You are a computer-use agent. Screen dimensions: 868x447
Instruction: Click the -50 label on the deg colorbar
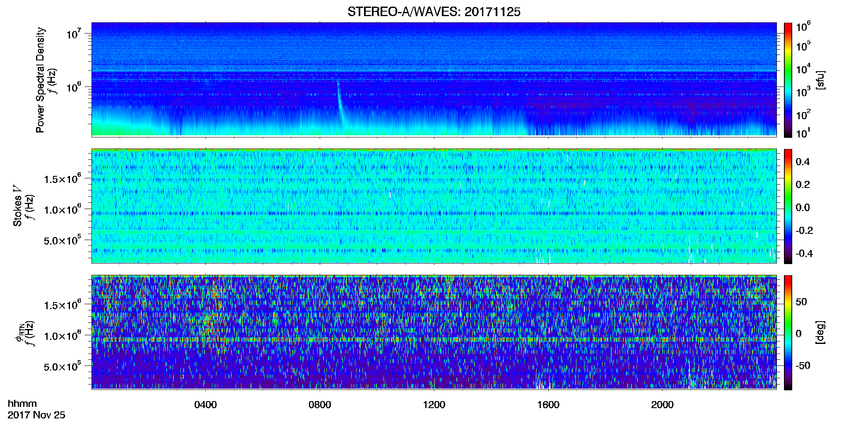[x=803, y=366]
